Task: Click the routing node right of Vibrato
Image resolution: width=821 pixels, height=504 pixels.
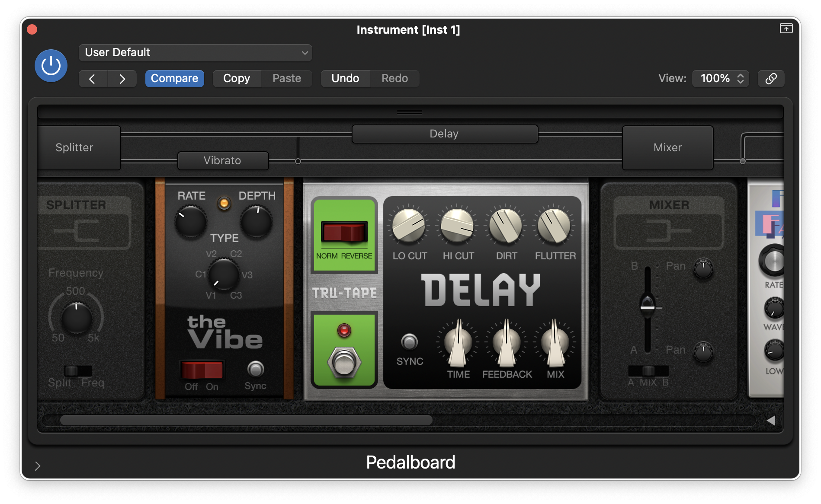Action: click(298, 161)
